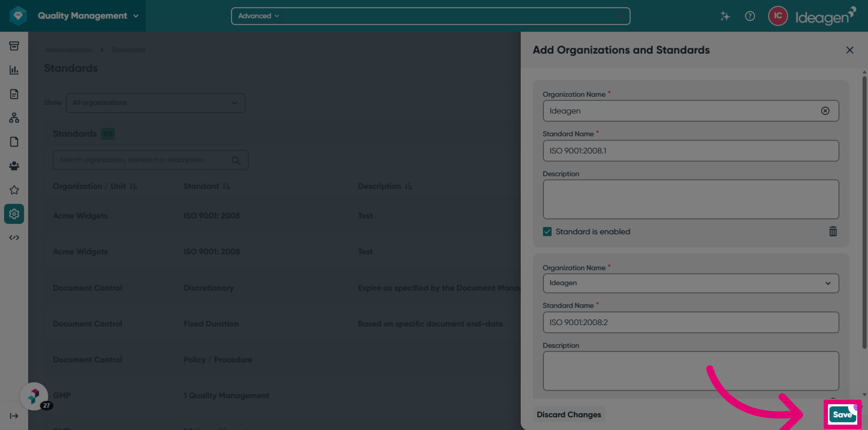Go to Administration breadcrumb

coord(69,50)
